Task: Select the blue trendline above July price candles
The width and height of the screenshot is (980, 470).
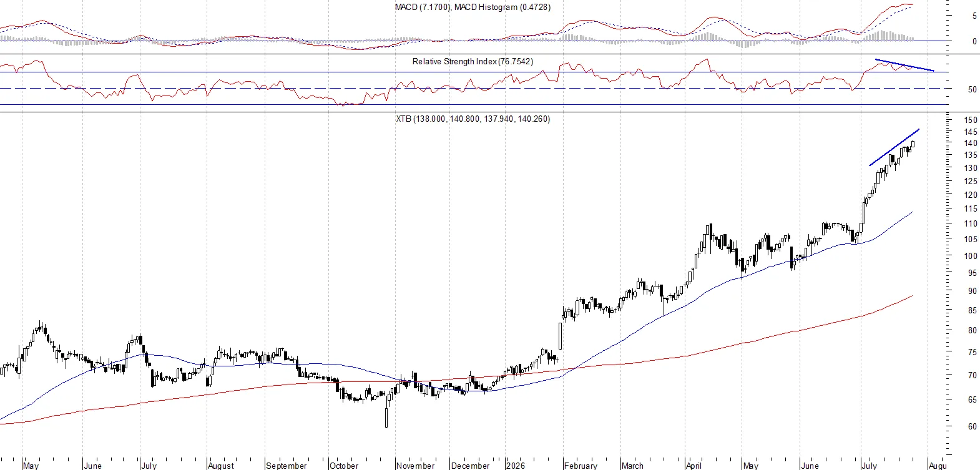Action: coord(894,147)
